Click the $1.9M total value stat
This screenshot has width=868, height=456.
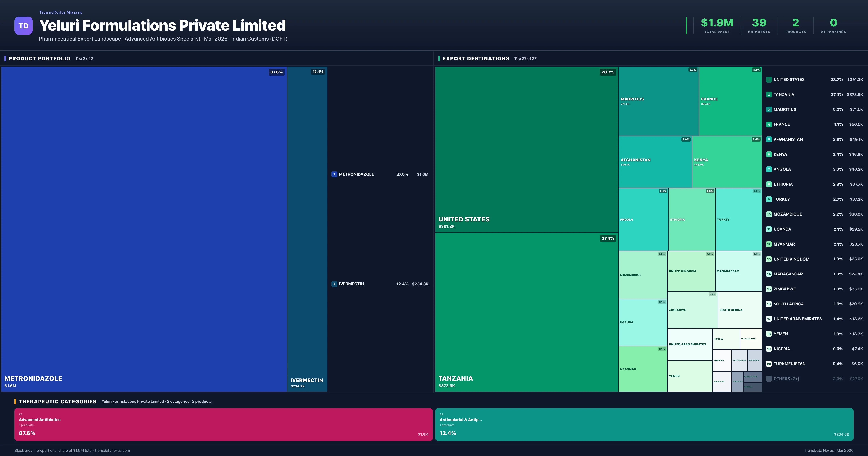717,23
